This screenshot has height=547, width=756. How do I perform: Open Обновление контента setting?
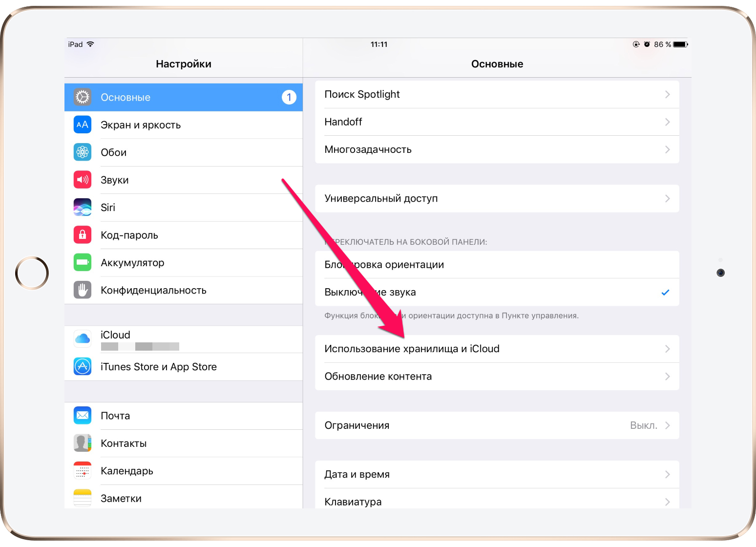click(497, 377)
